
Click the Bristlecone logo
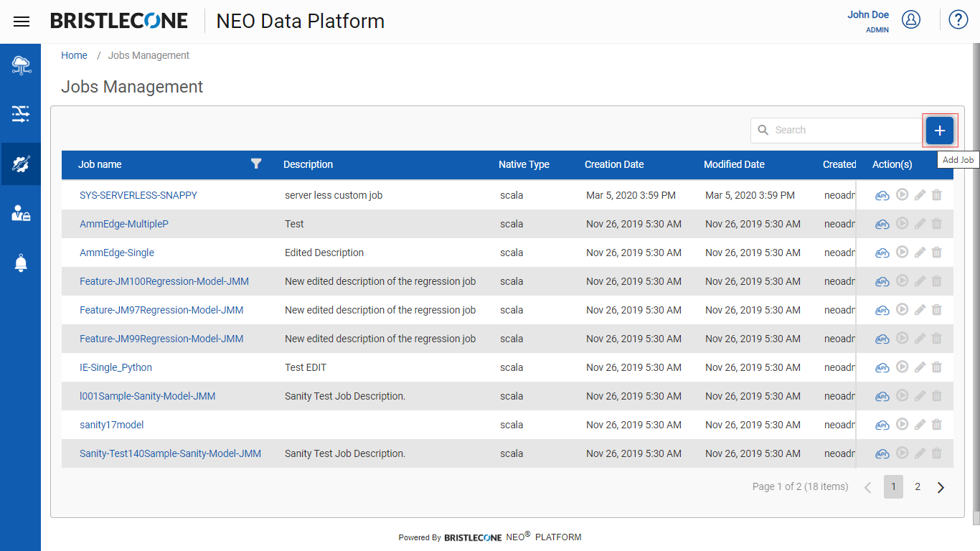[119, 21]
